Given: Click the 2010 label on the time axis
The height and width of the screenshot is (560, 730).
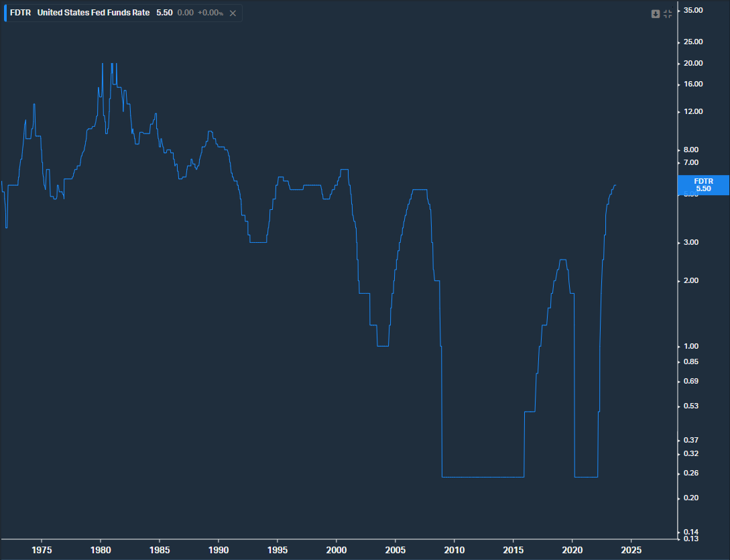Looking at the screenshot, I should pos(454,550).
